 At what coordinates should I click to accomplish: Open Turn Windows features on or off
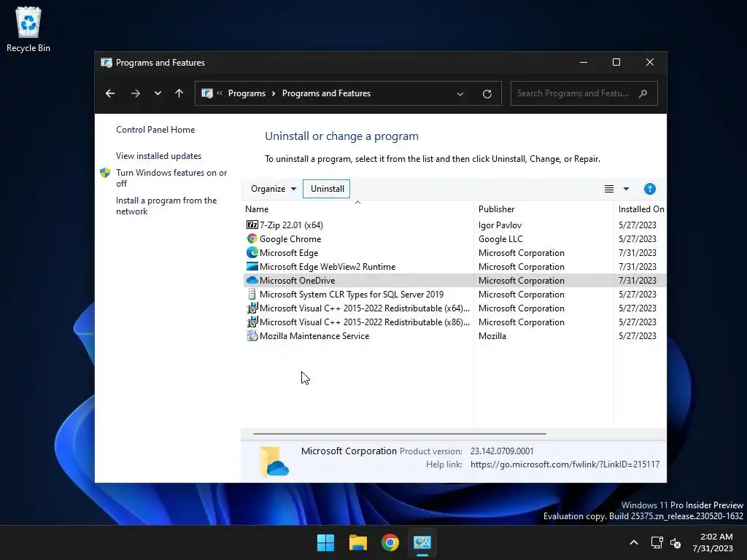coord(171,178)
